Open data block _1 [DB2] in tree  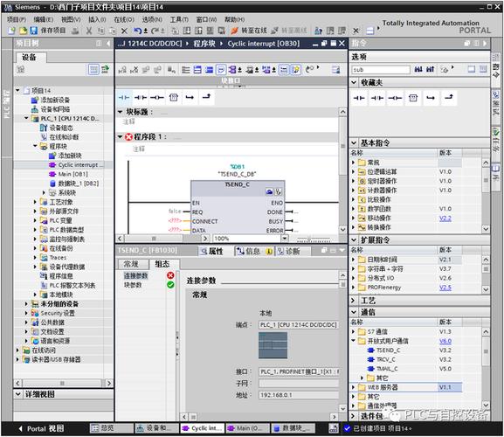(x=78, y=184)
